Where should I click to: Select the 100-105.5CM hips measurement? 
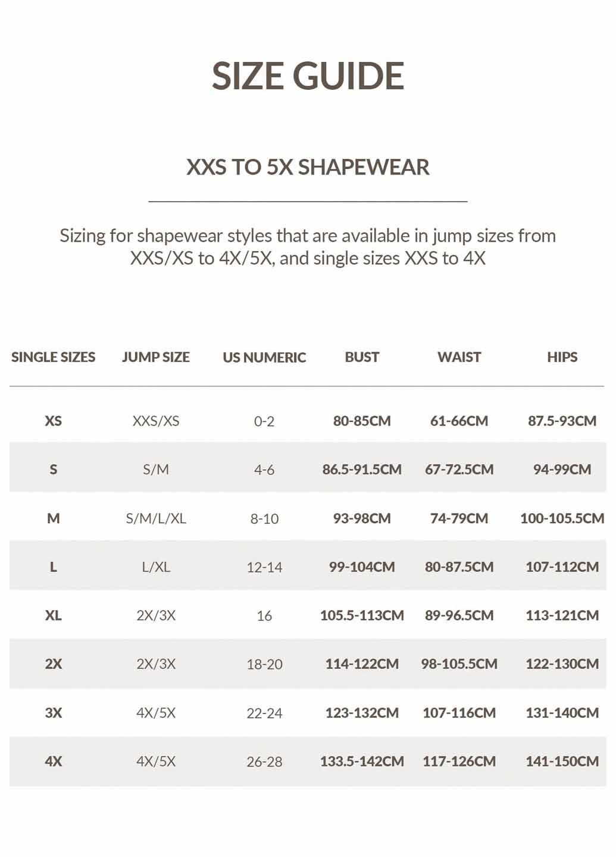click(x=562, y=518)
